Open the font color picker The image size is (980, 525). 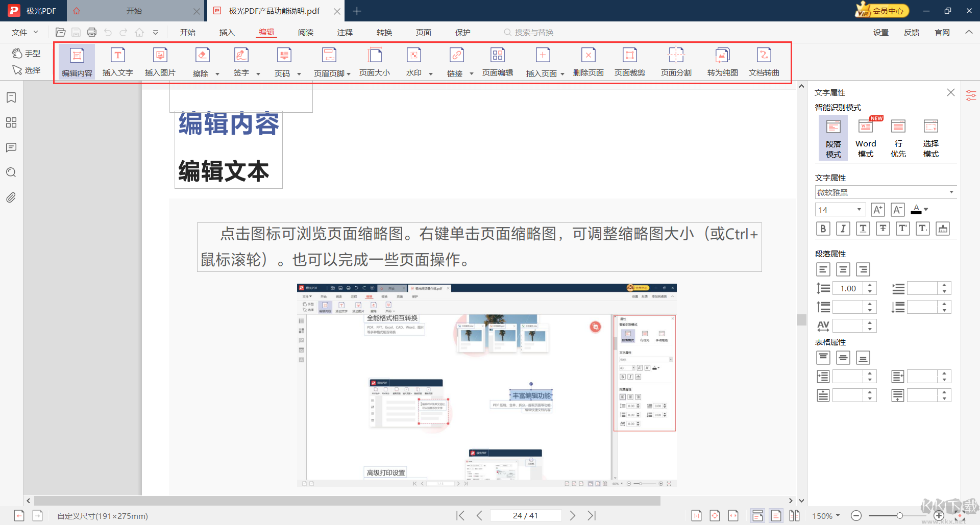click(920, 209)
